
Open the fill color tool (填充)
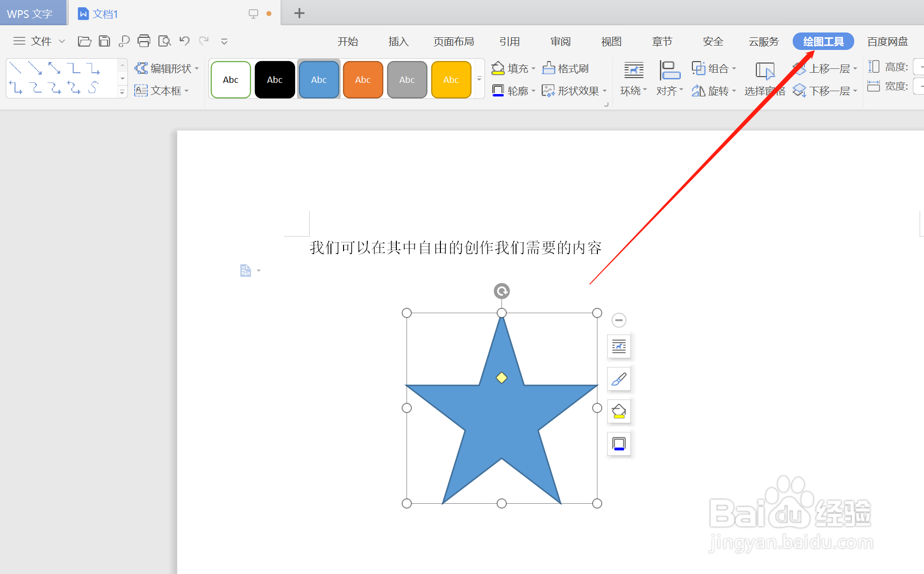pos(512,68)
